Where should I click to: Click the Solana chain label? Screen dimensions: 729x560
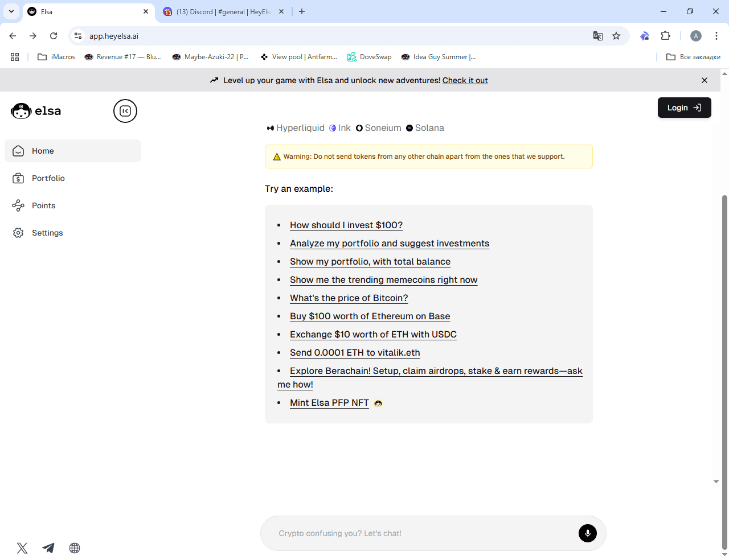[x=425, y=128]
